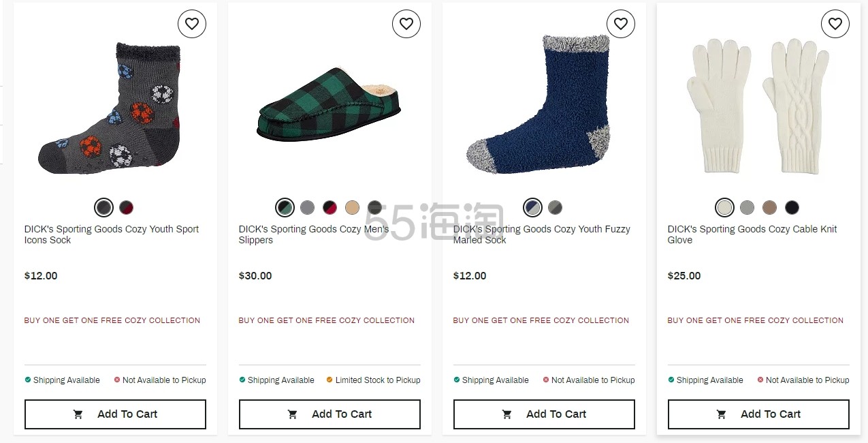
Task: Save Youth Fuzzy Marled Sock to favorites
Action: 621,24
